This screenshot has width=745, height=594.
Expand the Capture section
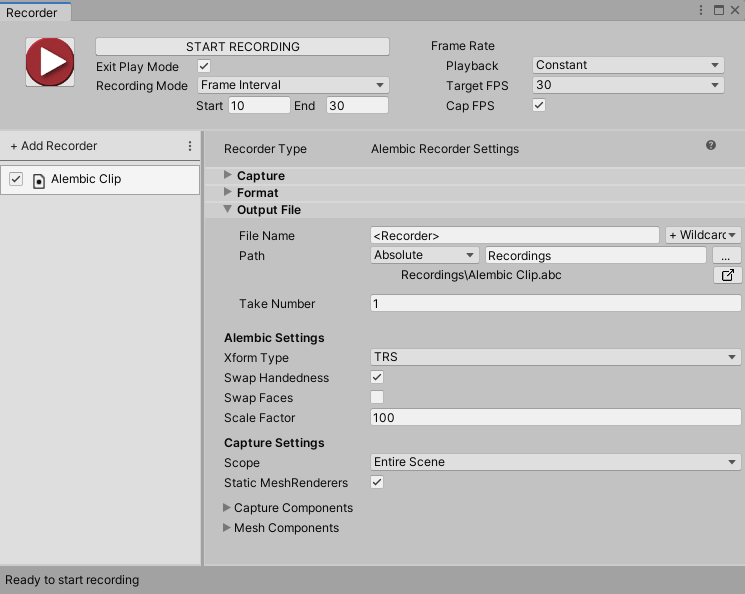[x=229, y=176]
